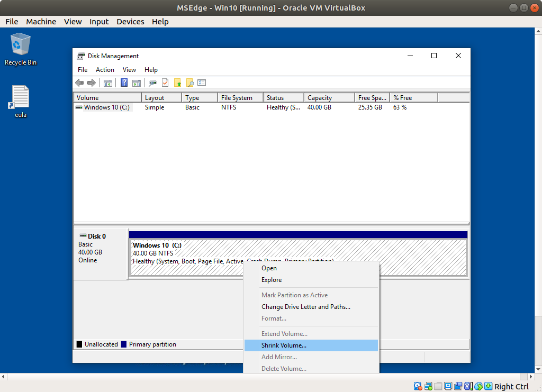Click the VM horizontal scrollbar right arrow
Image resolution: width=542 pixels, height=392 pixels.
pyautogui.click(x=531, y=377)
